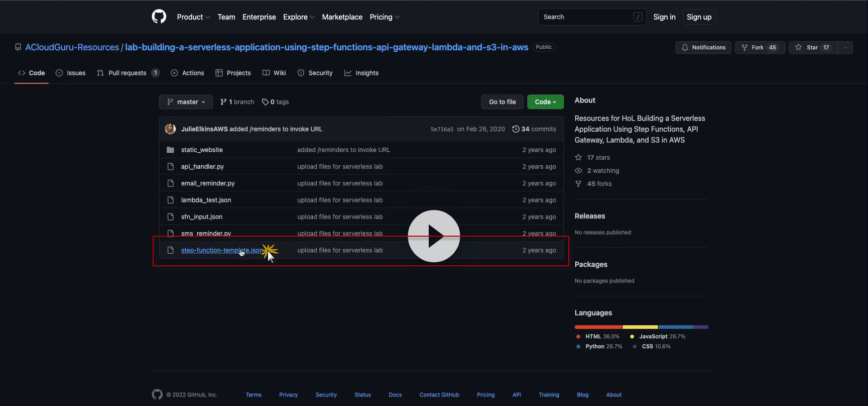Open the step-function-template.json file
This screenshot has width=868, height=406.
coord(222,250)
